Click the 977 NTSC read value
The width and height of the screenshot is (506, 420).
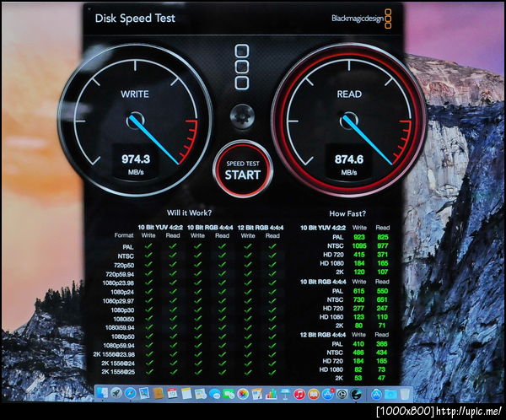pyautogui.click(x=382, y=246)
